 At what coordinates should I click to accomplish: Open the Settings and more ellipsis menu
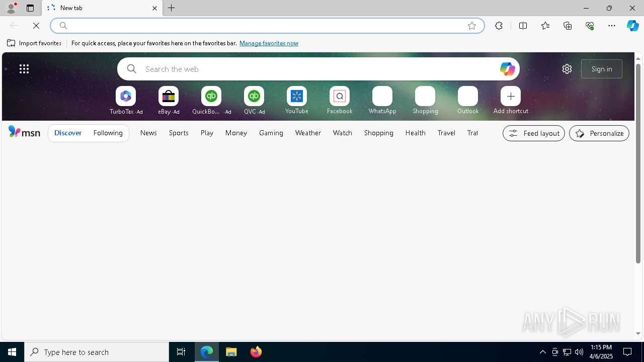click(x=612, y=26)
